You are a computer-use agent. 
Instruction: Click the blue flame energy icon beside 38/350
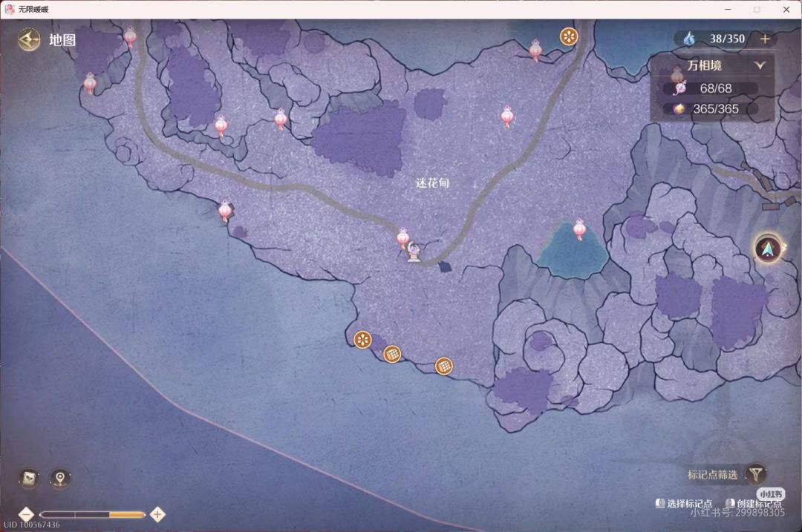coord(689,39)
